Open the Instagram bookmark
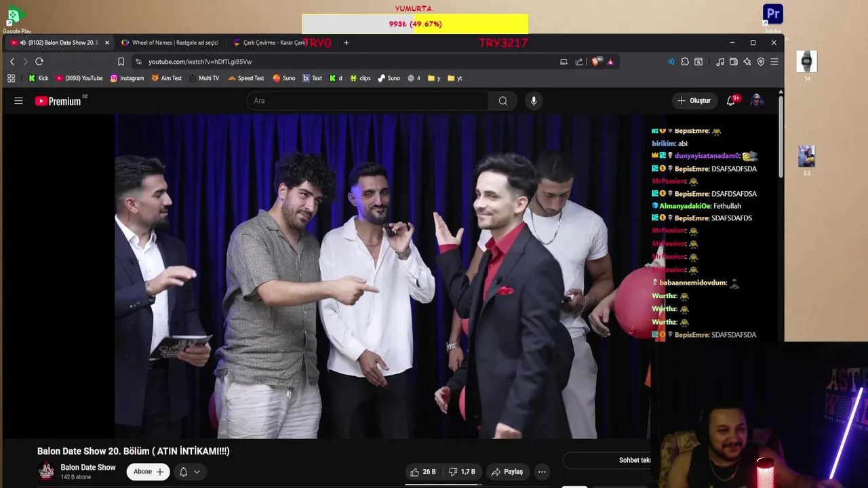The width and height of the screenshot is (868, 488). click(x=127, y=78)
